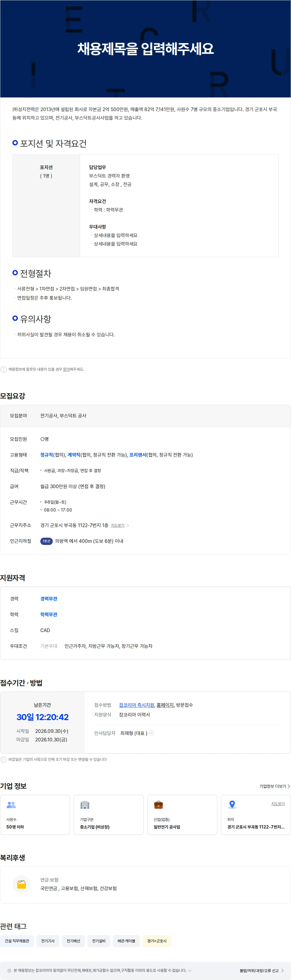The image size is (291, 980).
Task: Click 학력무관 in the 지원자격 section
Action: pyautogui.click(x=48, y=614)
